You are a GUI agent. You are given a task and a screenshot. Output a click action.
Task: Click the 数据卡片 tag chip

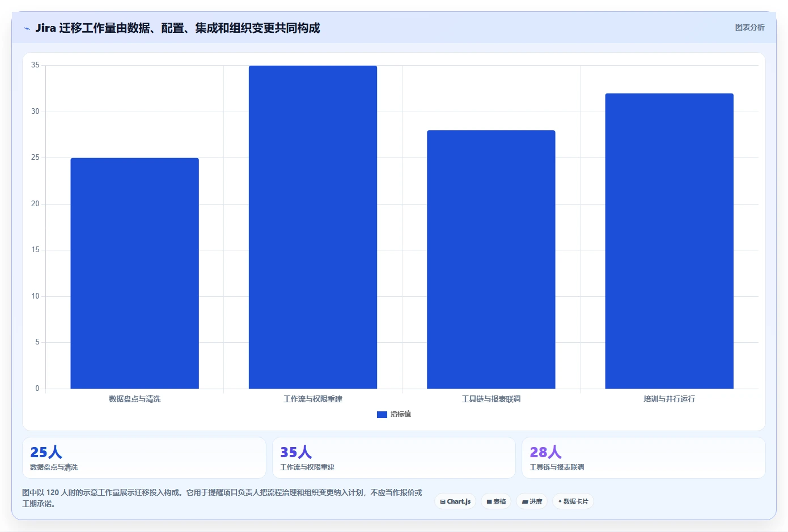click(573, 501)
